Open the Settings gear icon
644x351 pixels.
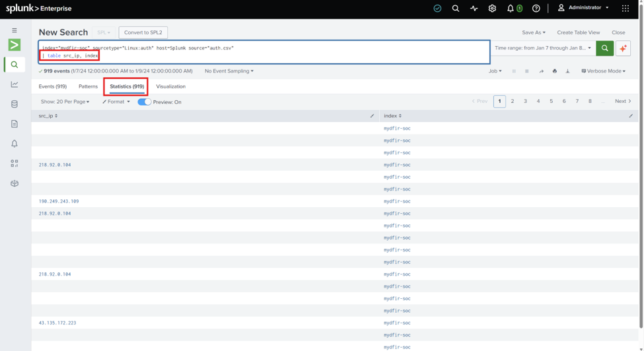tap(492, 8)
